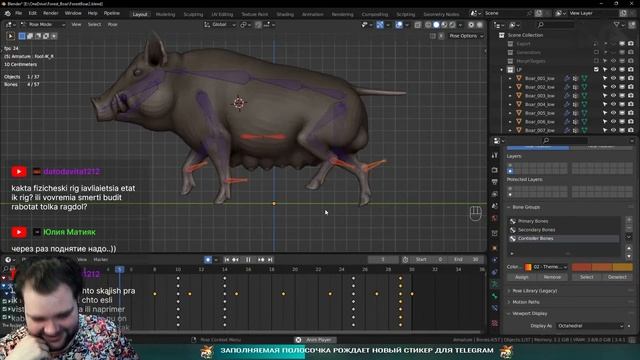Screen dimensions: 640x360
Task: Toggle selectability arrow for Boar_006_low
Action: (x=605, y=122)
